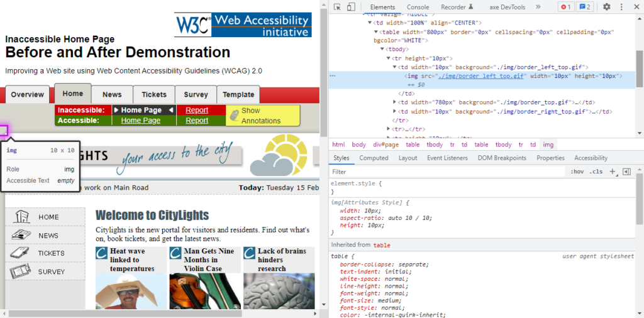Toggle the computed styles sidebar pane icon
Screen dimensions: 644x318
coord(626,172)
